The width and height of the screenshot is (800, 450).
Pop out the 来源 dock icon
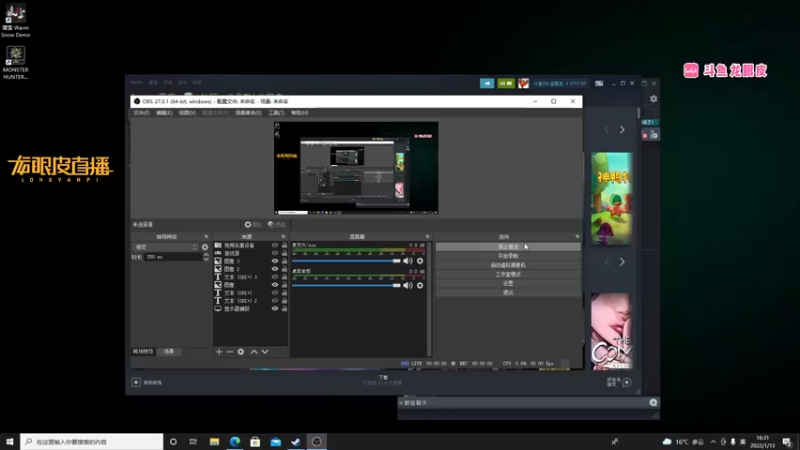(283, 237)
